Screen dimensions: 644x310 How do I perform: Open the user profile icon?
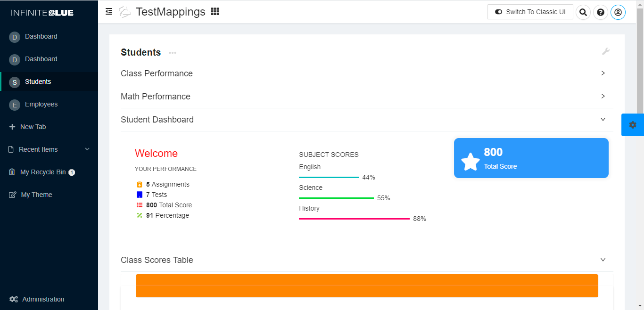pyautogui.click(x=618, y=12)
